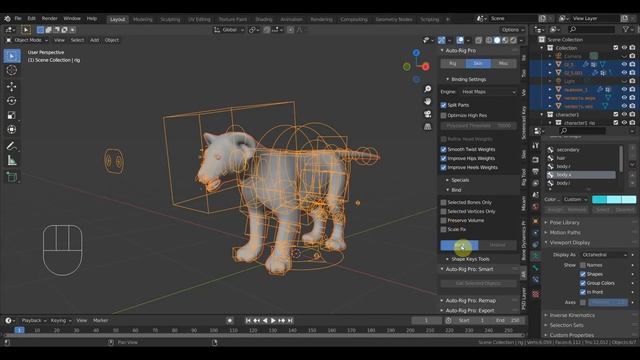Switch to the Rig tab in Auto-Rig Pro
The image size is (640, 360).
coord(453,63)
